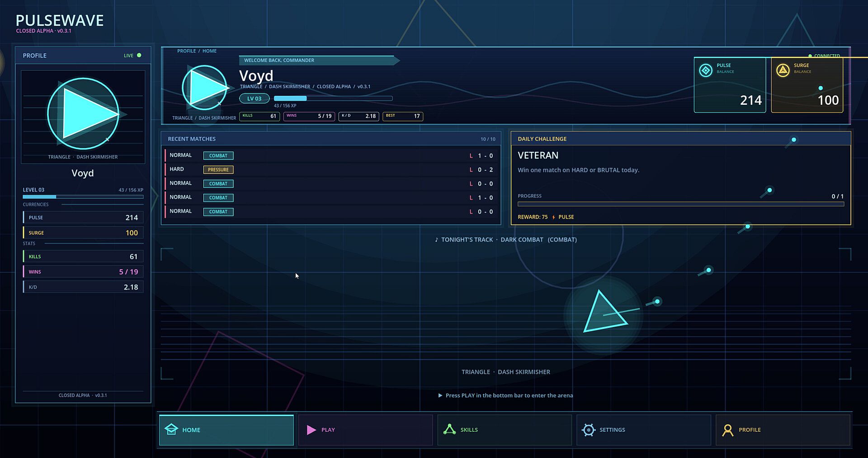Click the green LIVE status dot
The width and height of the screenshot is (868, 458).
coord(139,55)
